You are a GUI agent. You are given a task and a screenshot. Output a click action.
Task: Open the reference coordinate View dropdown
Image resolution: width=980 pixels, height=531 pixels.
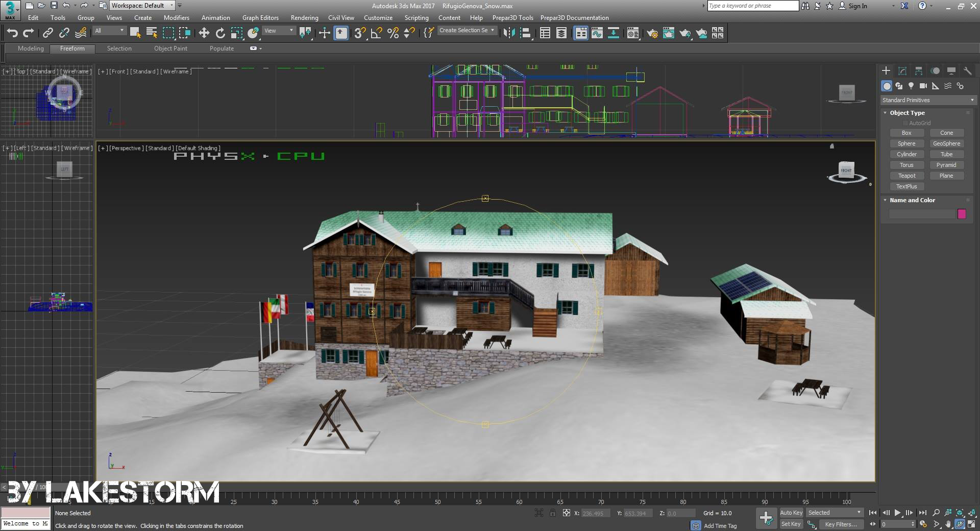click(279, 31)
